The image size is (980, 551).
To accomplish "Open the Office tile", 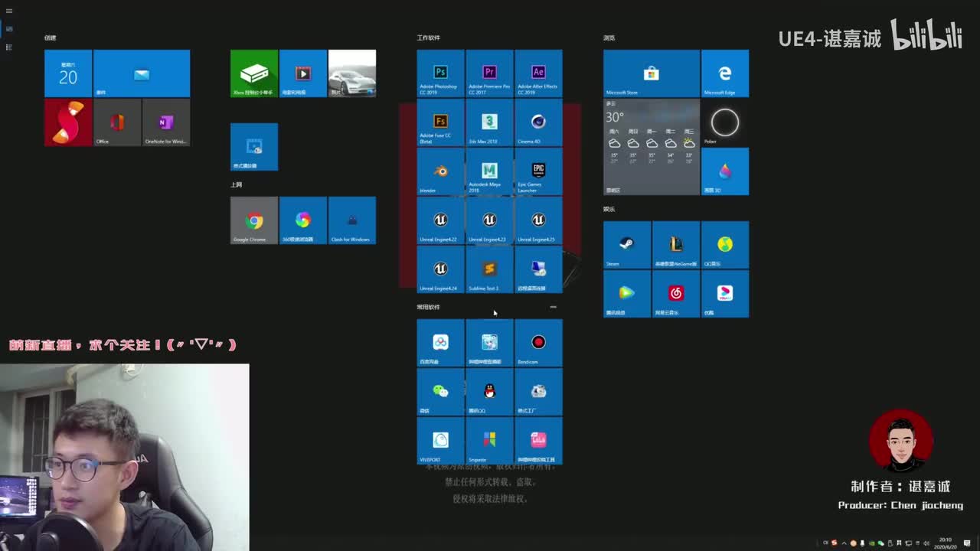I will [x=117, y=122].
